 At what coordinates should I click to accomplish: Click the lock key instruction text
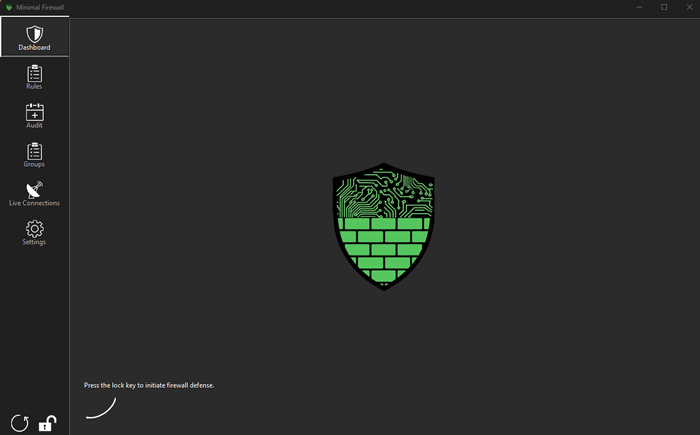tap(149, 385)
